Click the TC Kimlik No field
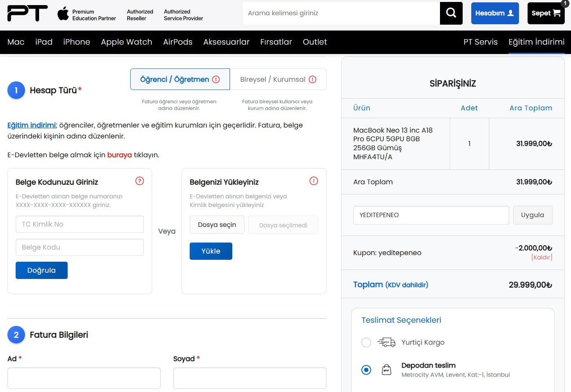 point(80,224)
